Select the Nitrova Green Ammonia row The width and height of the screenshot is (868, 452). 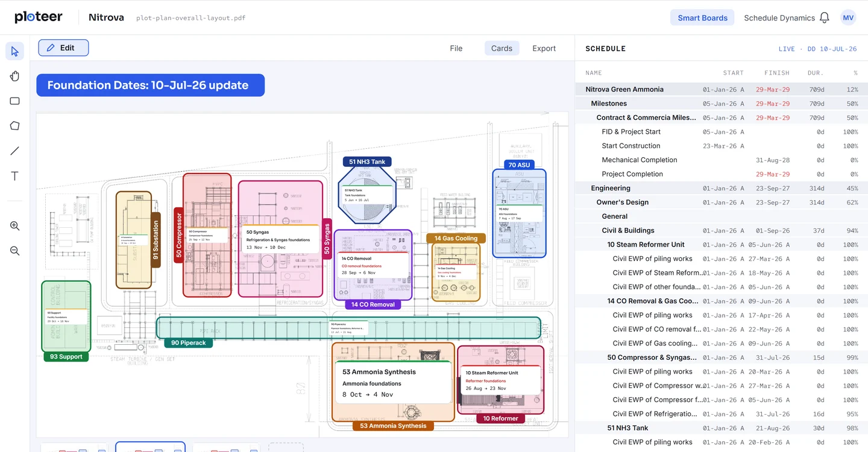pos(722,89)
